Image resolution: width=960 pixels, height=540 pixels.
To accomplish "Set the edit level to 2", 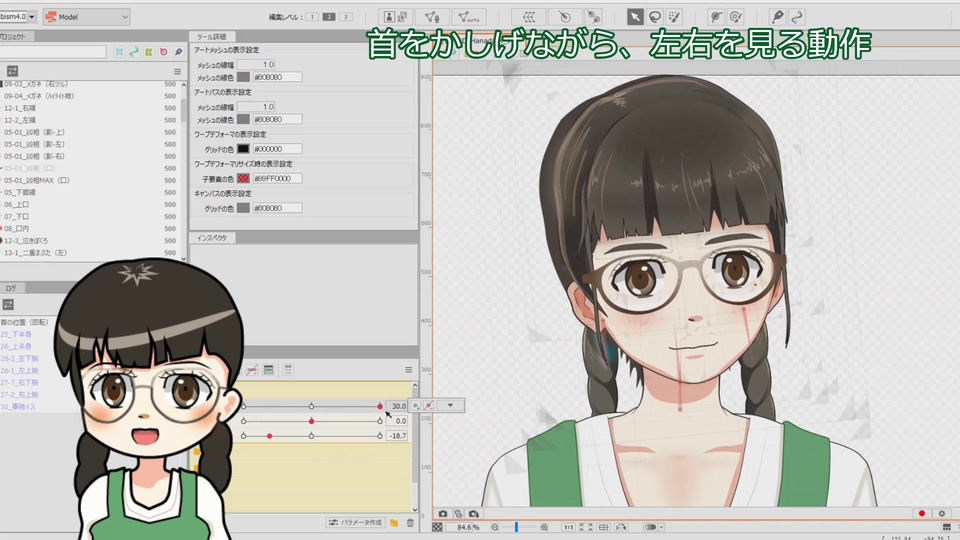I will [x=329, y=17].
